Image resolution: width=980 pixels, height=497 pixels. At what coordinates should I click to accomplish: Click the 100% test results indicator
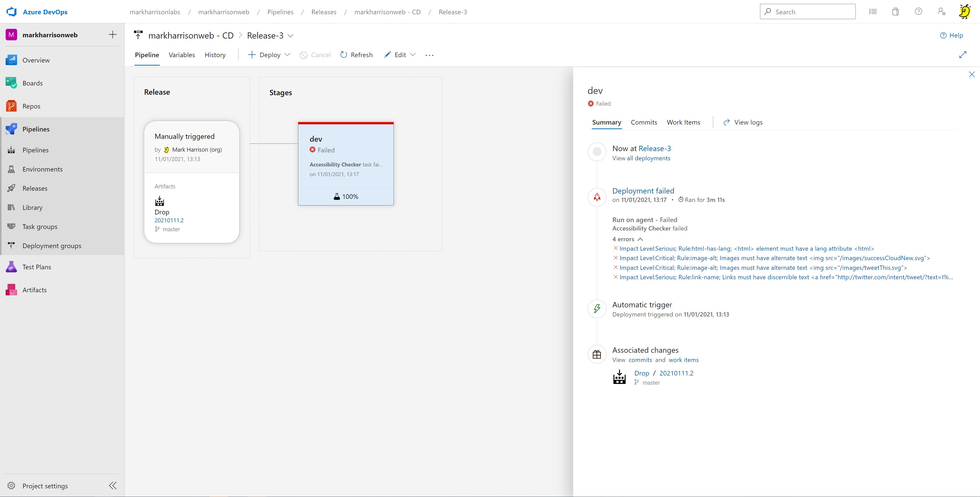tap(346, 196)
